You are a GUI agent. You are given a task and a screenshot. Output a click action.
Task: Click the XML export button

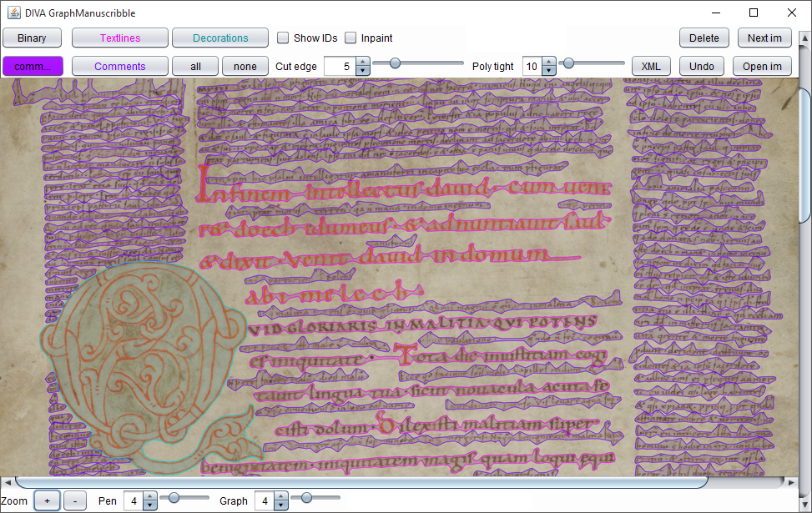pyautogui.click(x=651, y=66)
